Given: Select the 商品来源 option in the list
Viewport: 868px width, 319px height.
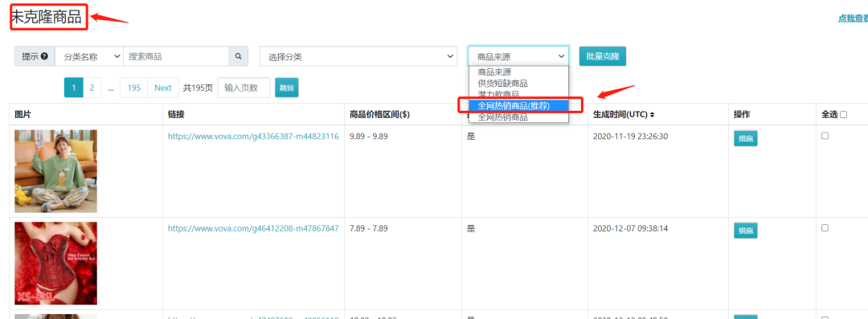Looking at the screenshot, I should [518, 72].
